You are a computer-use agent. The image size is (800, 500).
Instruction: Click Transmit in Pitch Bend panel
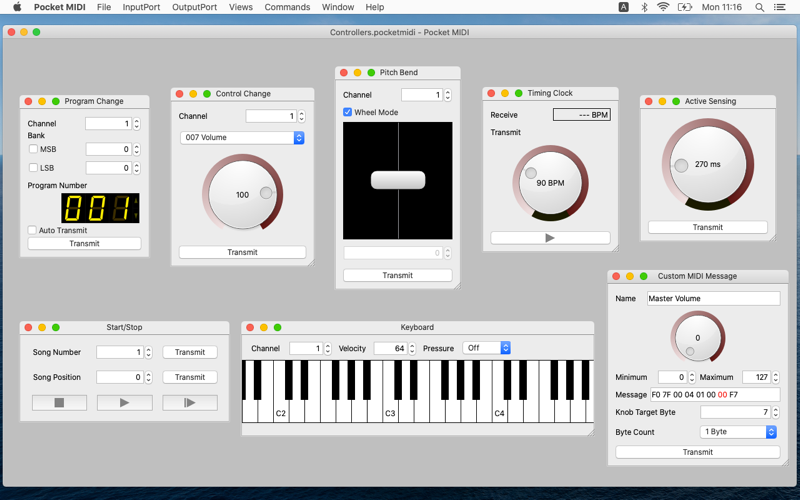tap(397, 275)
